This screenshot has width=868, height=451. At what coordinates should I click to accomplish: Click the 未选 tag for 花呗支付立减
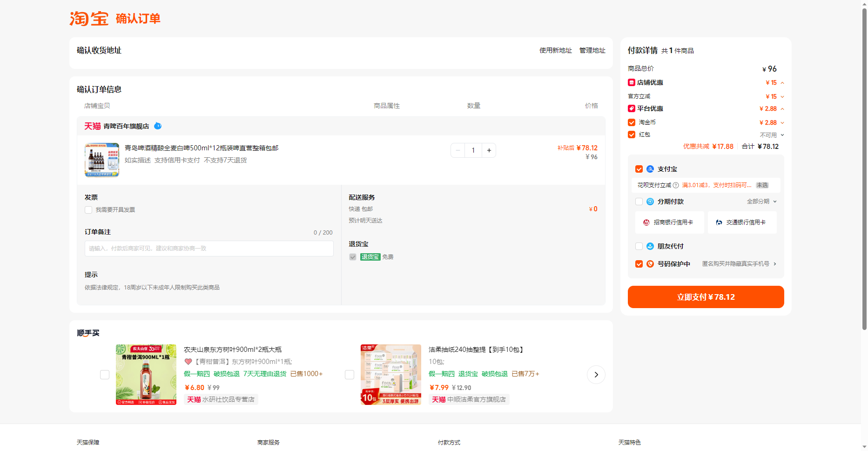tap(762, 185)
